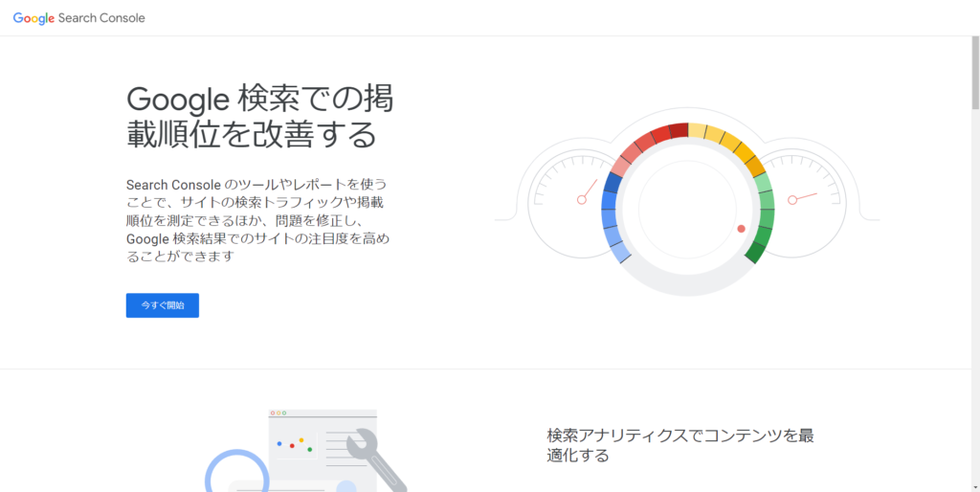This screenshot has height=492, width=980.
Task: Open the Google Search Console logo link
Action: (x=78, y=18)
